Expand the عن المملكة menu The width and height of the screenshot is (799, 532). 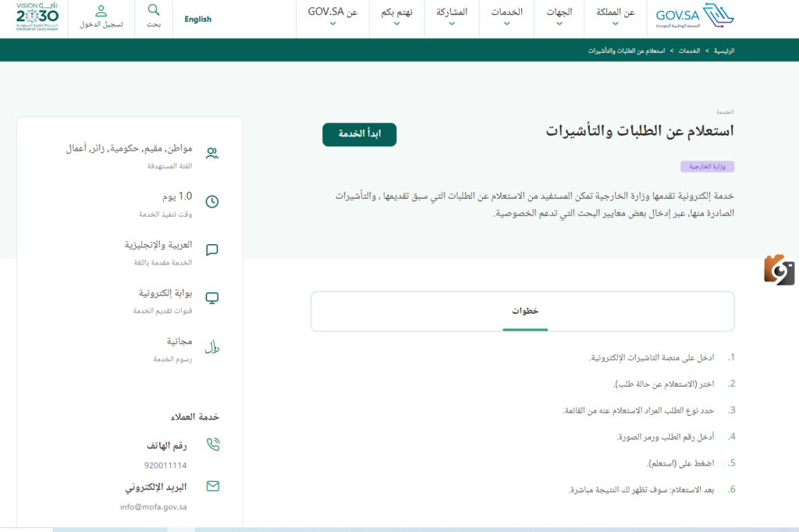tap(616, 17)
